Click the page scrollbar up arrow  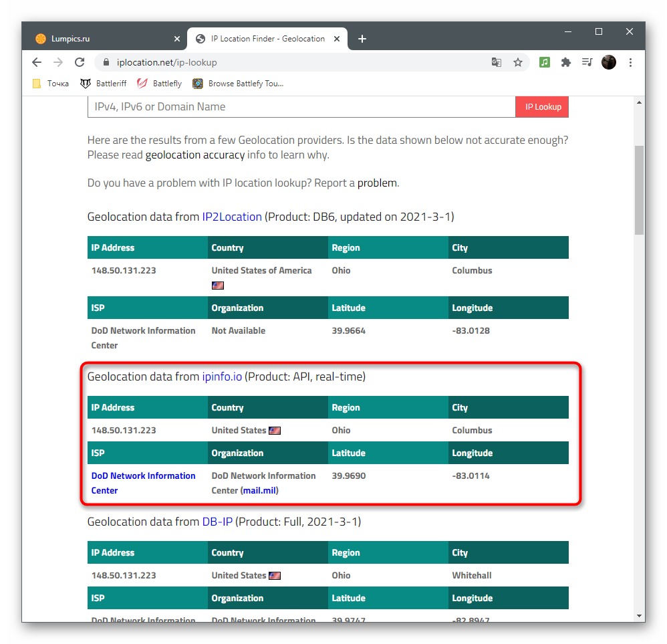(x=639, y=102)
